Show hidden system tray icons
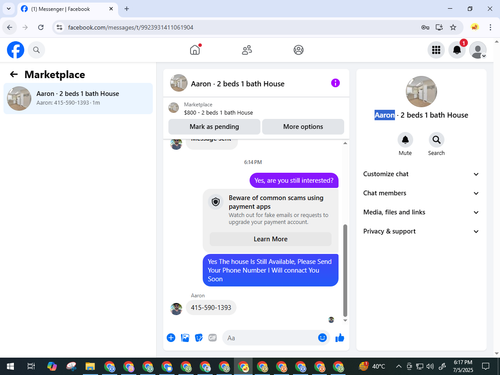Screen dimensions: 500x375 (399, 367)
